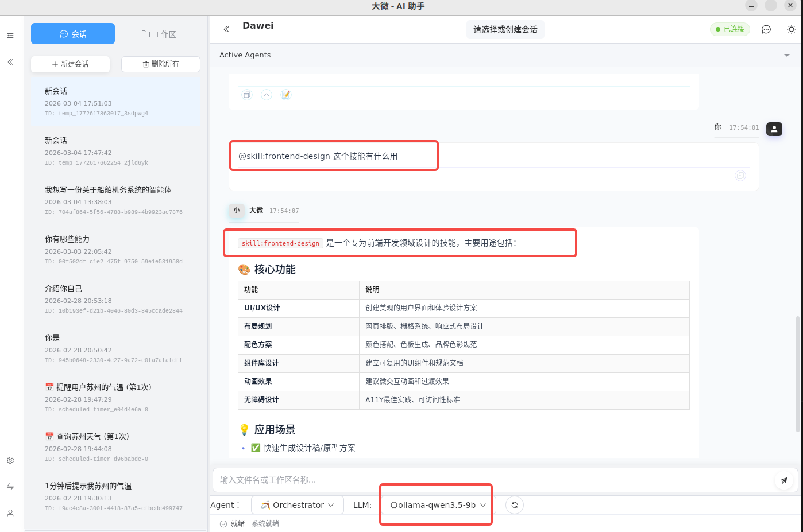
Task: Click the message input field
Action: pyautogui.click(x=494, y=480)
